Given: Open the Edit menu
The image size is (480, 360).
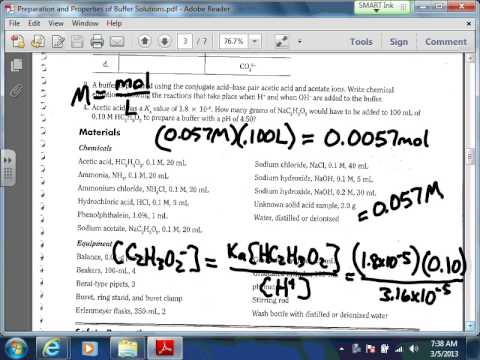Looking at the screenshot, I should 34,23.
